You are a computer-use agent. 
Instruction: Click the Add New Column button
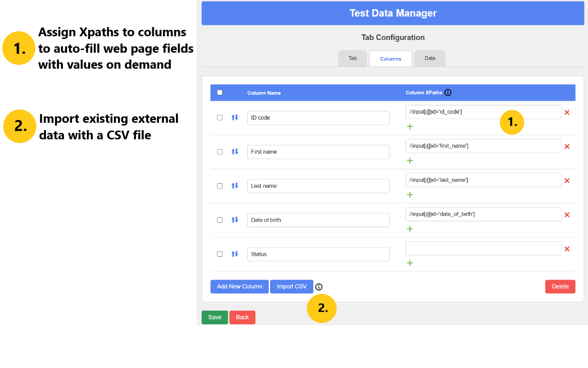[x=239, y=287]
